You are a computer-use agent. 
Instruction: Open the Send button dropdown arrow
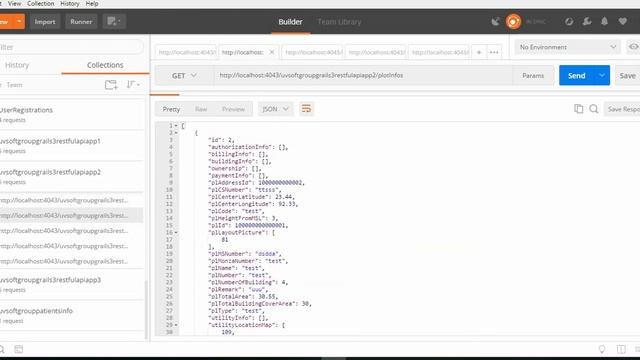click(x=602, y=76)
